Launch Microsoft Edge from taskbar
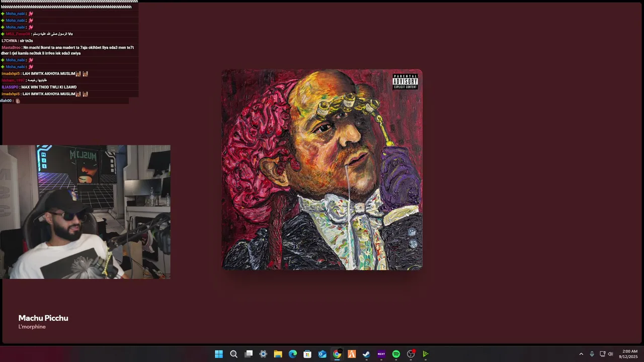The width and height of the screenshot is (644, 362). (x=293, y=354)
